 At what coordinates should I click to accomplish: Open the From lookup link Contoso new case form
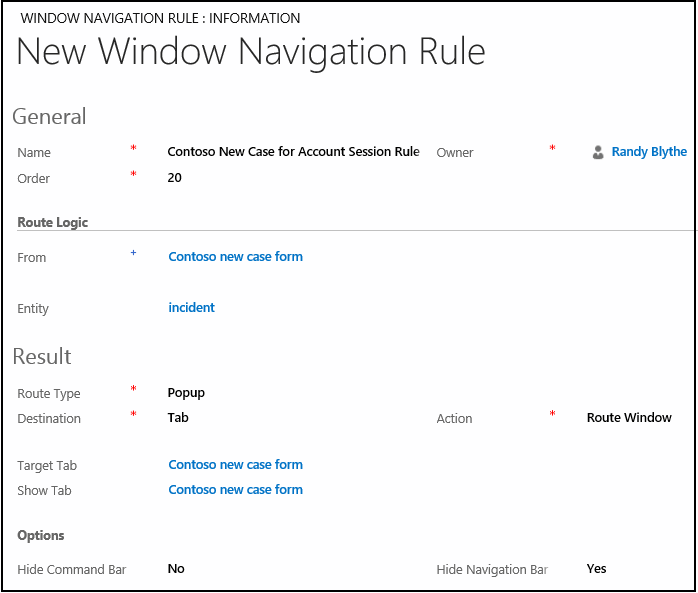[235, 257]
